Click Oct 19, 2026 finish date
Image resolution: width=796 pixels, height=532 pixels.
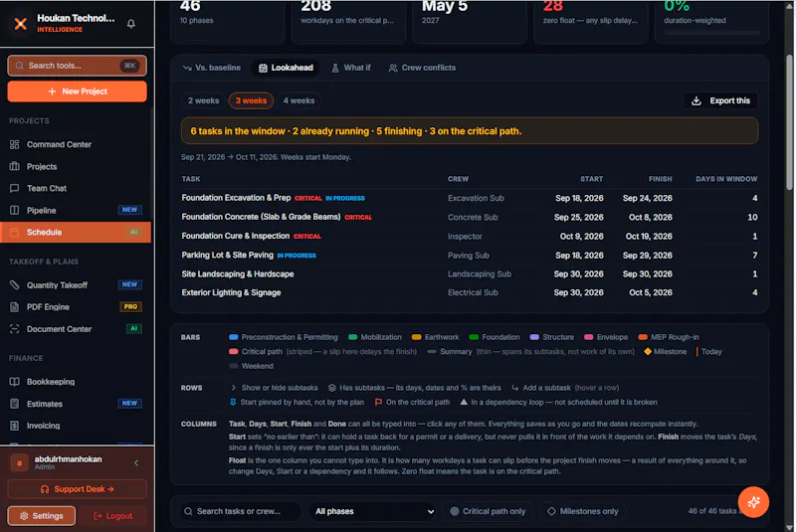[x=649, y=237]
